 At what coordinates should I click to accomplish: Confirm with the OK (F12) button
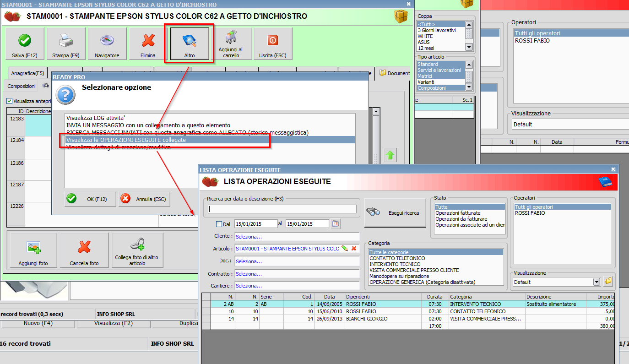90,199
